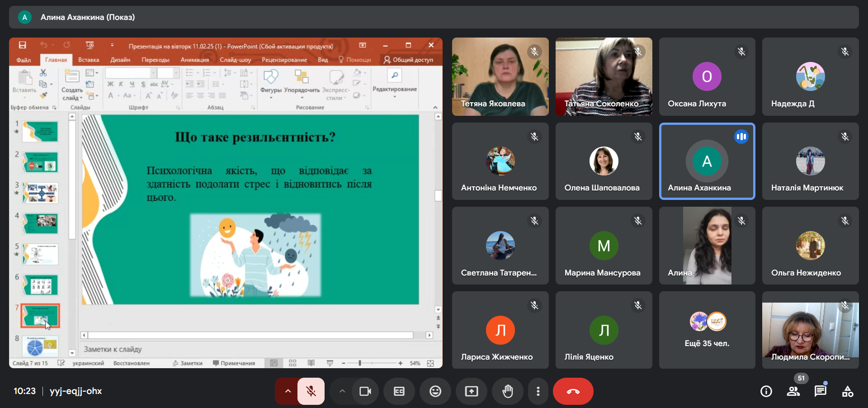This screenshot has width=868, height=408.
Task: Open the three-dot more options menu
Action: pyautogui.click(x=538, y=391)
